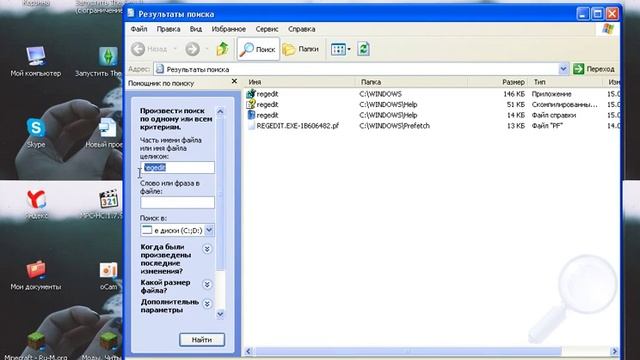This screenshot has height=360, width=640.
Task: Open the Minecraft RuM.org desktop icon
Action: (x=36, y=346)
